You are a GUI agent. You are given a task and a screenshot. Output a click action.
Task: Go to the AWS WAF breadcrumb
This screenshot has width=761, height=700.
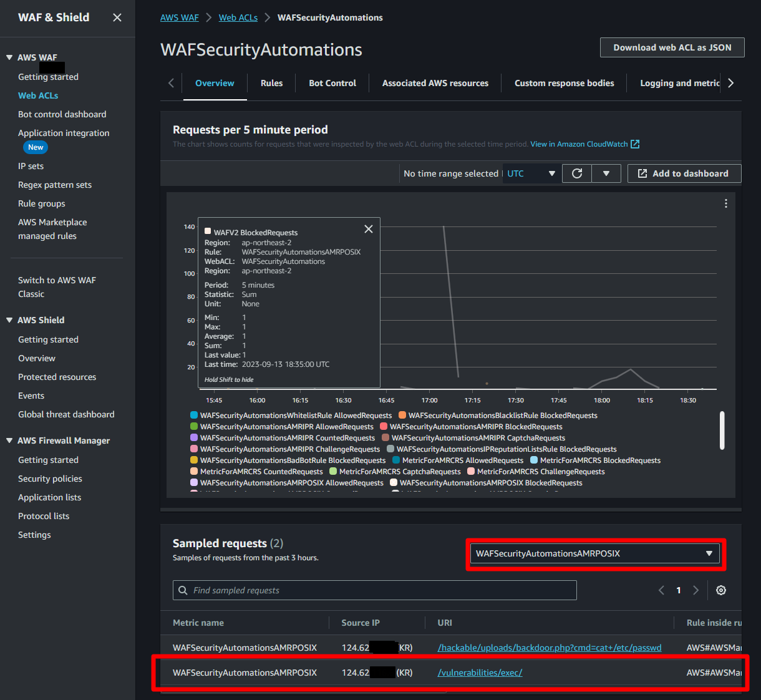pyautogui.click(x=180, y=17)
